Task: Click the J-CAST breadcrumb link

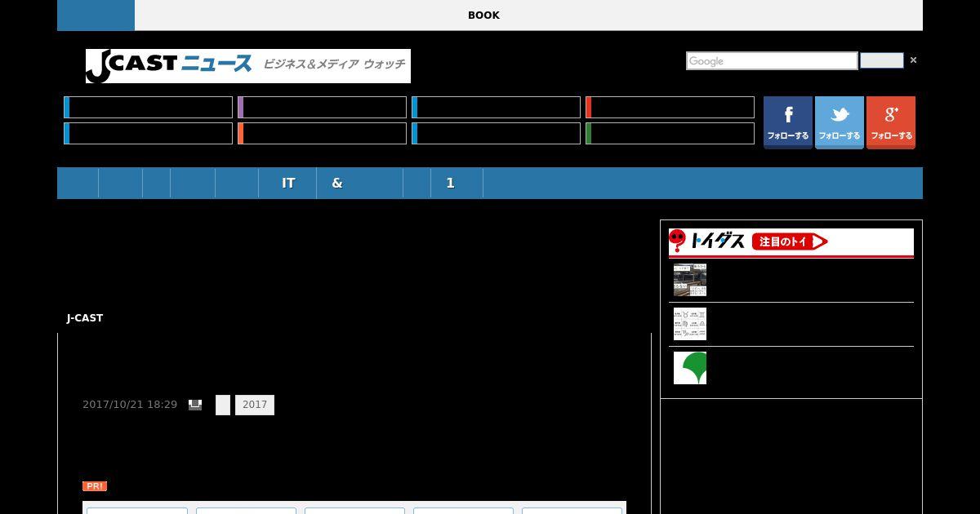Action: 85,318
